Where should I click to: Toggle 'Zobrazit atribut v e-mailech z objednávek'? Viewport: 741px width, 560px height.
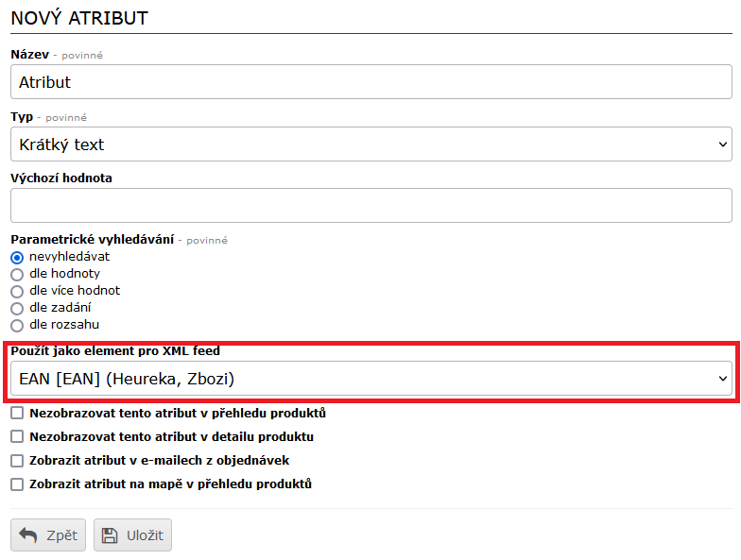coord(17,461)
